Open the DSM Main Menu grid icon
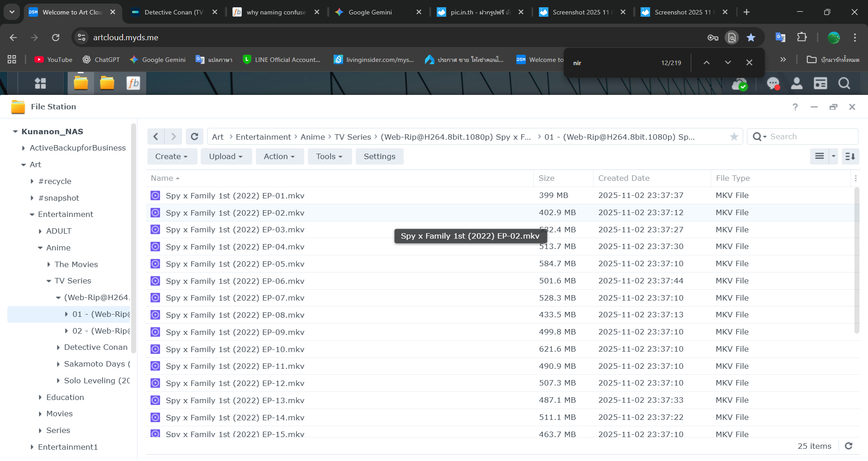868x461 pixels. pyautogui.click(x=40, y=83)
